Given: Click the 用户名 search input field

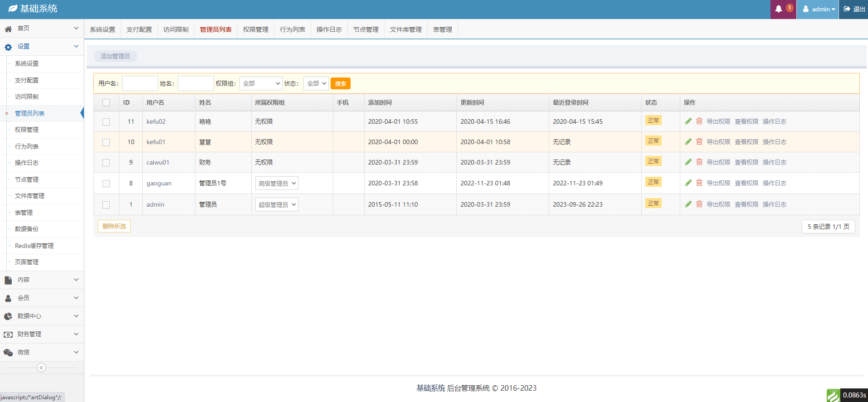Looking at the screenshot, I should click(140, 83).
